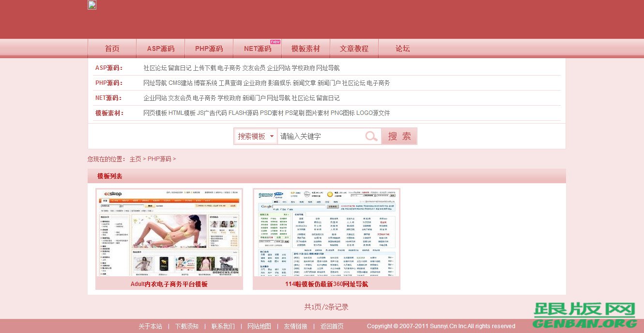This screenshot has width=644, height=333.
Task: Open the 搜索模板 dropdown
Action: [x=255, y=136]
